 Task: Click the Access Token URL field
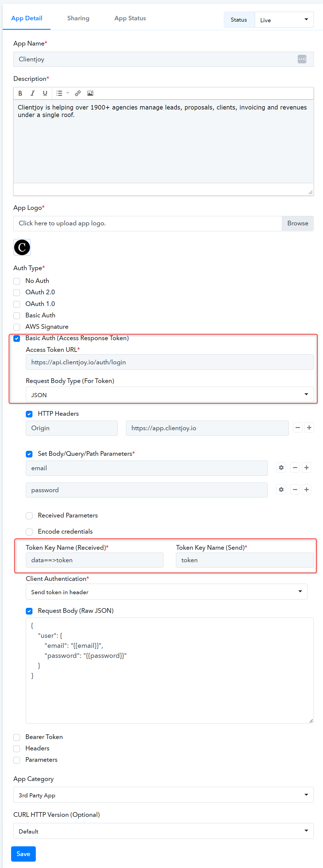pos(170,362)
